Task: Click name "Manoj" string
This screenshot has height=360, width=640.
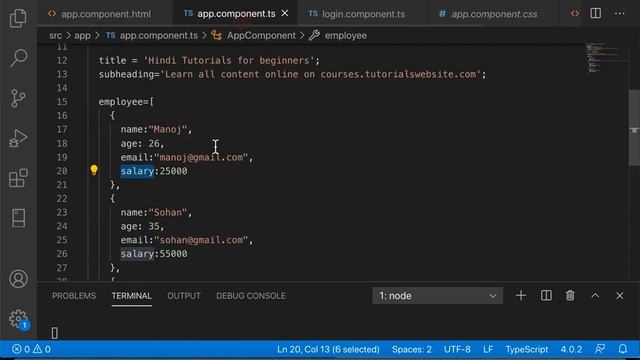Action: pos(168,129)
